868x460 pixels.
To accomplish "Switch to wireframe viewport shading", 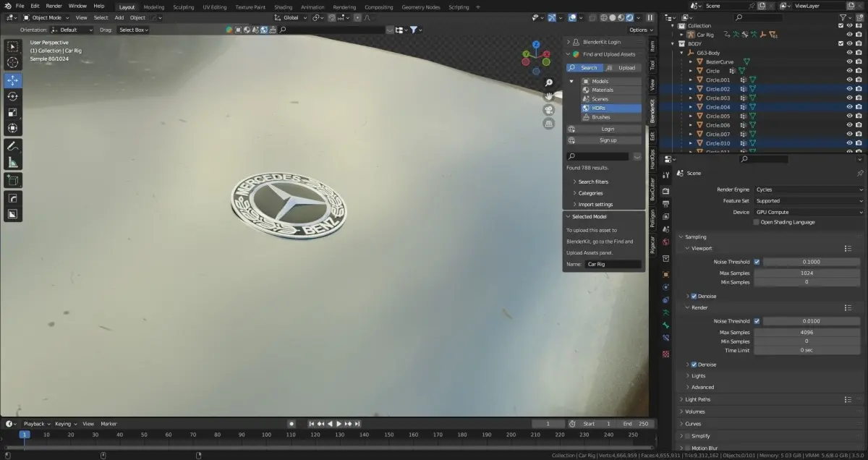I will (604, 17).
